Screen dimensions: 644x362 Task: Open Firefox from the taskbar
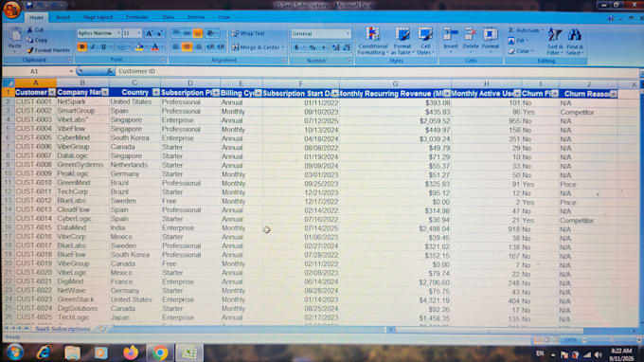[x=131, y=353]
